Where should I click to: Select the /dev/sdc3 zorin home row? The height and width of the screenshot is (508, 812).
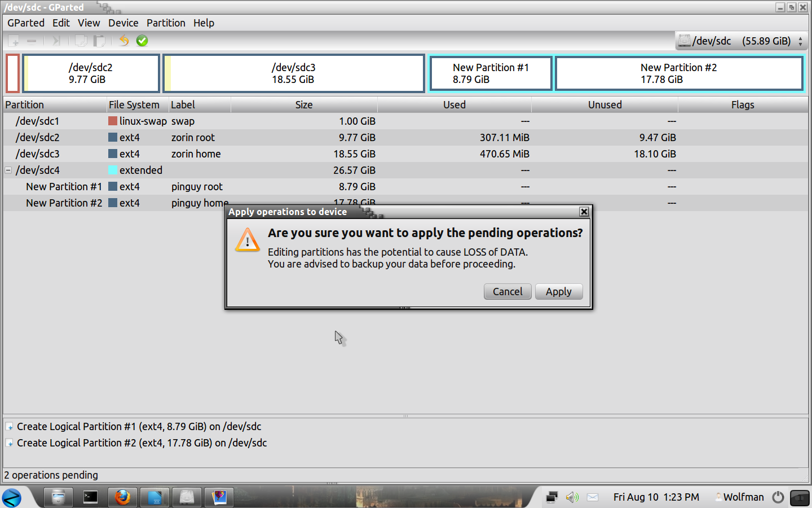[x=196, y=154]
